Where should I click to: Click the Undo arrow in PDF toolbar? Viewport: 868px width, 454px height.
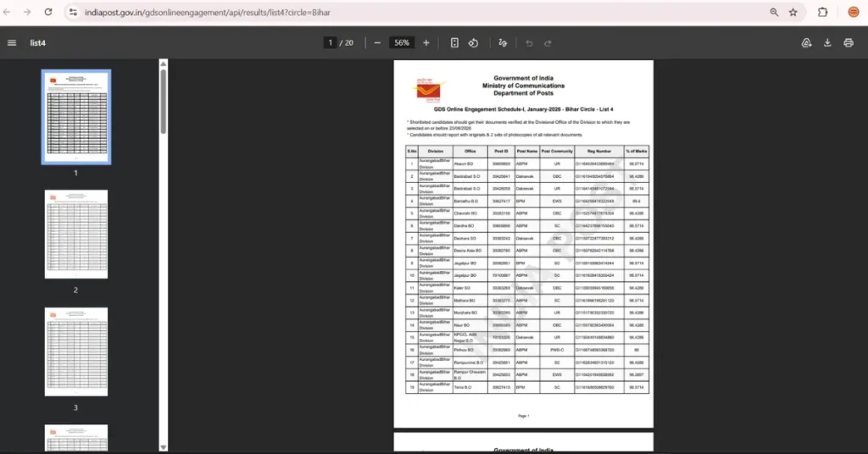[x=529, y=42]
